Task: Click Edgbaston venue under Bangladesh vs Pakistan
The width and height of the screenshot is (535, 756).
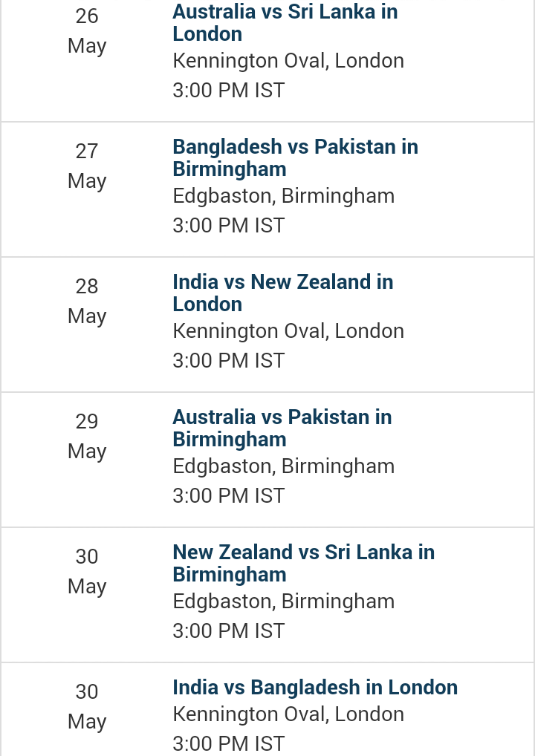Action: point(284,196)
